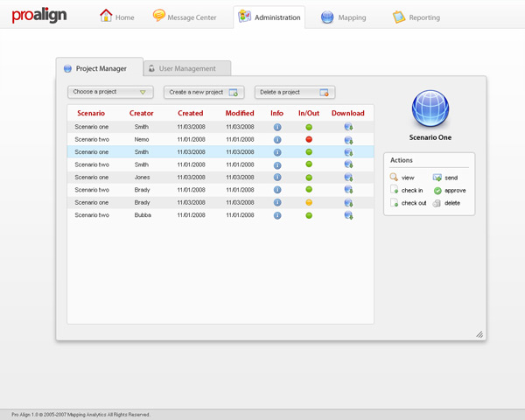Image resolution: width=525 pixels, height=420 pixels.
Task: Click the resize grip at panel corner
Action: click(479, 334)
